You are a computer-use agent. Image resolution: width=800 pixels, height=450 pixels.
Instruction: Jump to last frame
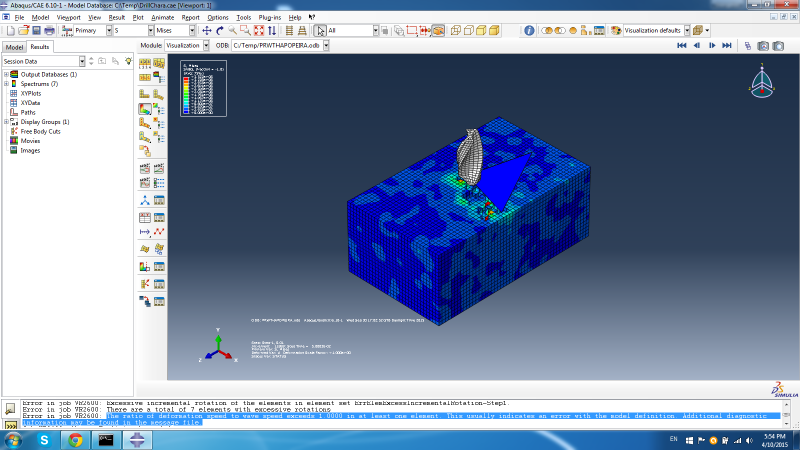[x=727, y=45]
